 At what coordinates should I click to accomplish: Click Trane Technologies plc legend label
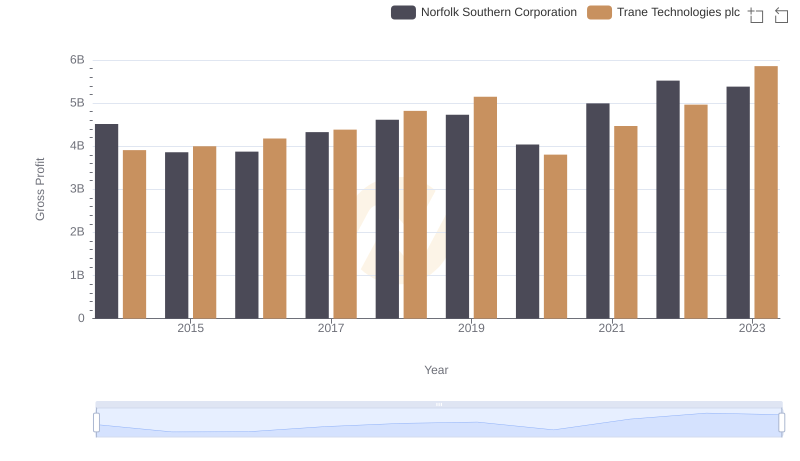[678, 12]
